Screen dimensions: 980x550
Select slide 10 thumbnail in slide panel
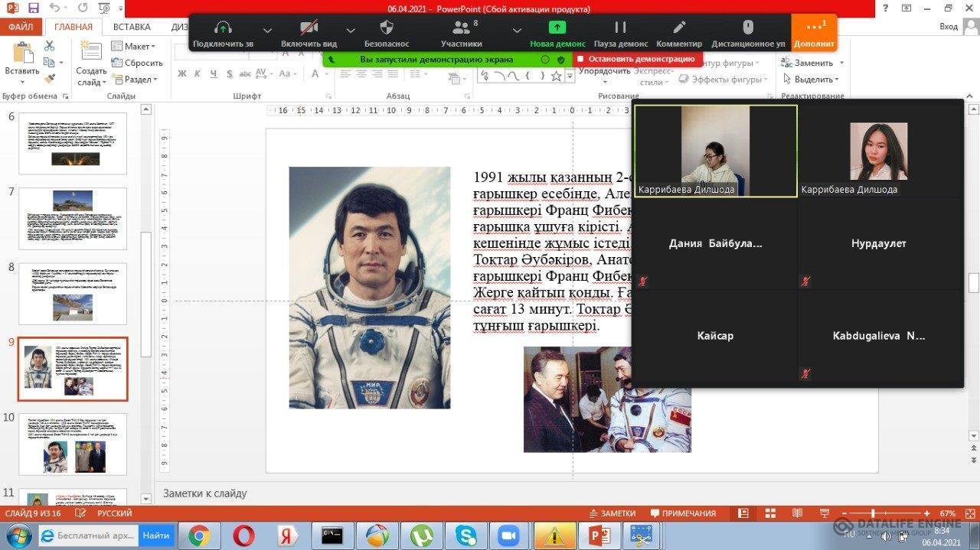[73, 445]
